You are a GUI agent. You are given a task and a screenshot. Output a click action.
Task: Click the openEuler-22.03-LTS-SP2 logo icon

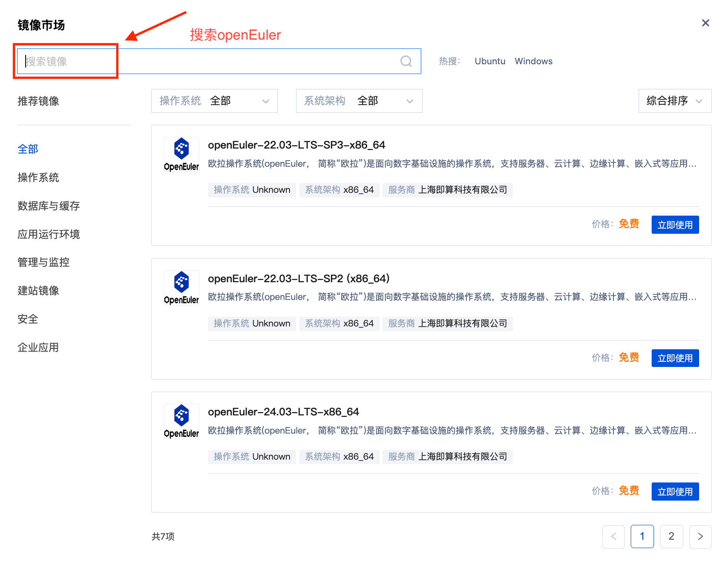pos(182,288)
